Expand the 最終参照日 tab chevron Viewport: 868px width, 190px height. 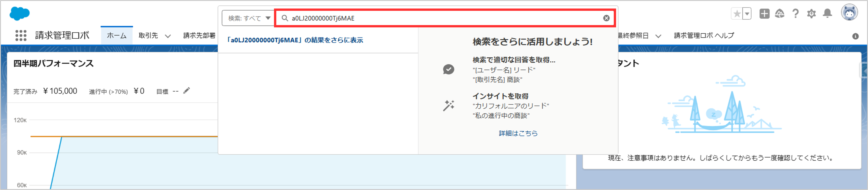[658, 36]
